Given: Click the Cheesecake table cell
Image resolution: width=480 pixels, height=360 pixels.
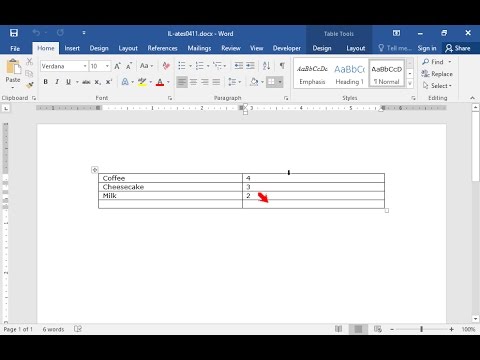Looking at the screenshot, I should [x=170, y=187].
